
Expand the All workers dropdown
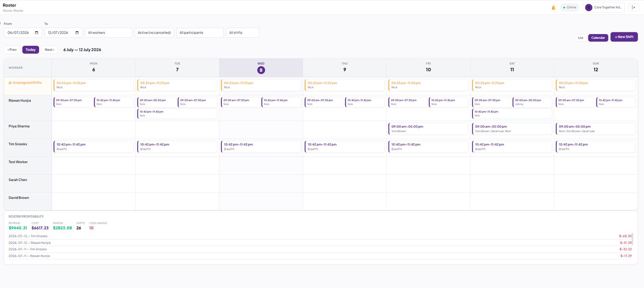[109, 33]
